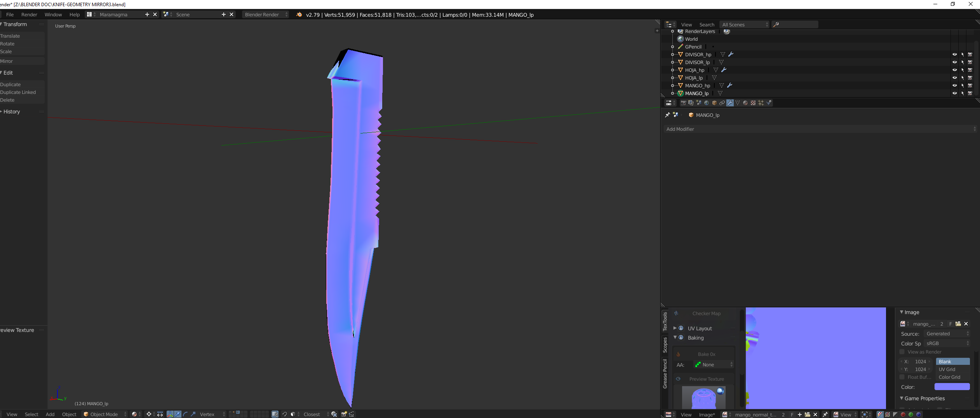Viewport: 980px width, 418px height.
Task: Open the File menu
Action: pos(10,14)
